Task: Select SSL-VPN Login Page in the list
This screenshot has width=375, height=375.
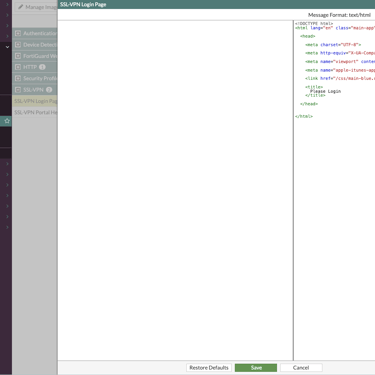Action: [35, 101]
